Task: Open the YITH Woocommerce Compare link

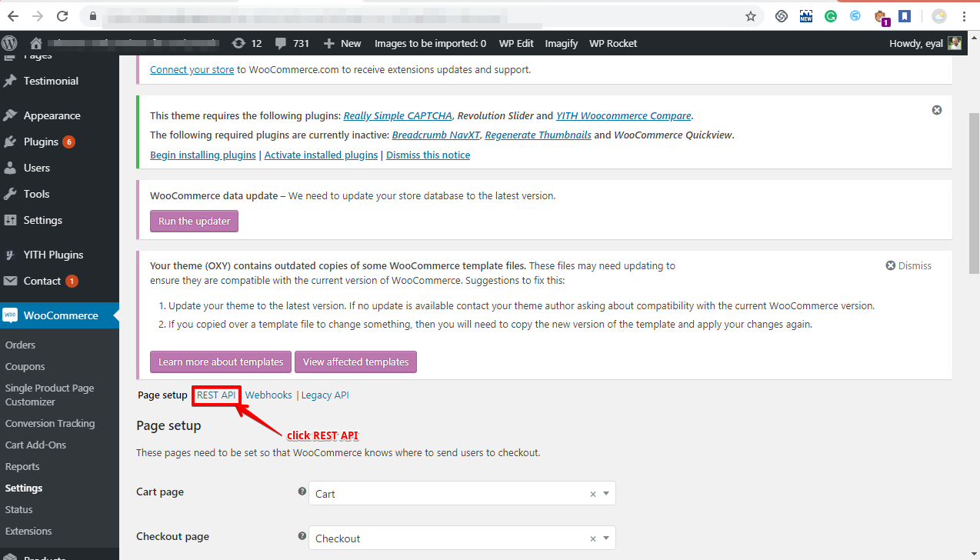Action: [624, 115]
